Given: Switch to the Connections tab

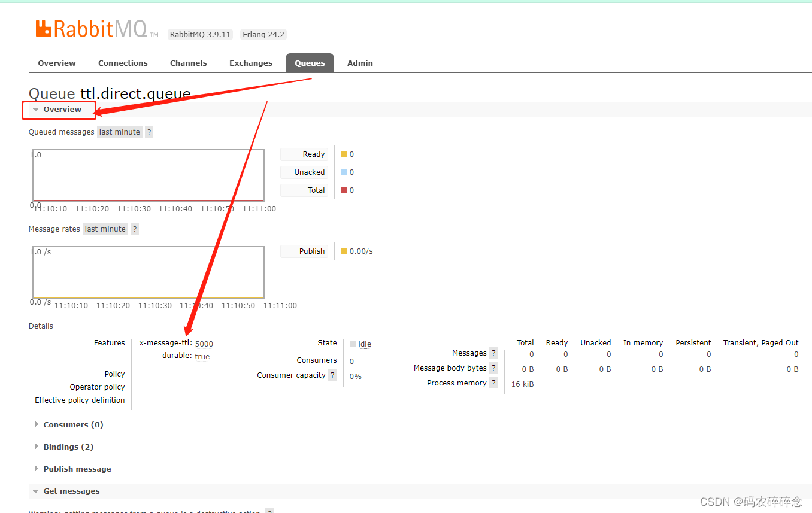Looking at the screenshot, I should (x=123, y=63).
